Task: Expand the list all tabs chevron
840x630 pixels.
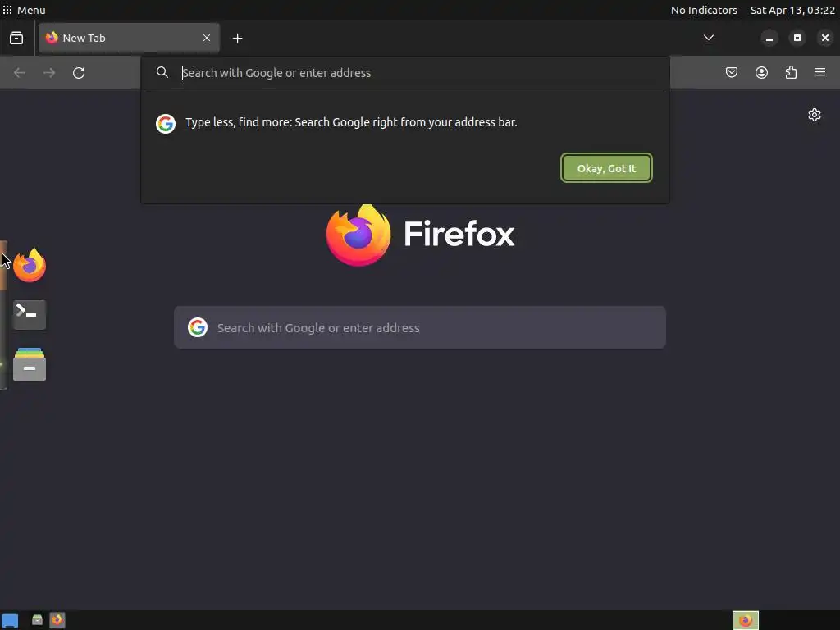Action: 709,38
